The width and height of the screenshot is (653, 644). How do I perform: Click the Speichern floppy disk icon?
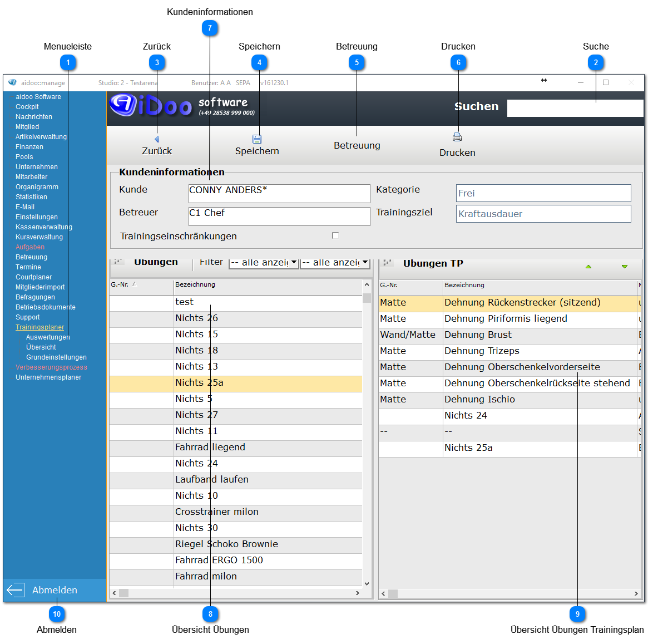pyautogui.click(x=257, y=139)
